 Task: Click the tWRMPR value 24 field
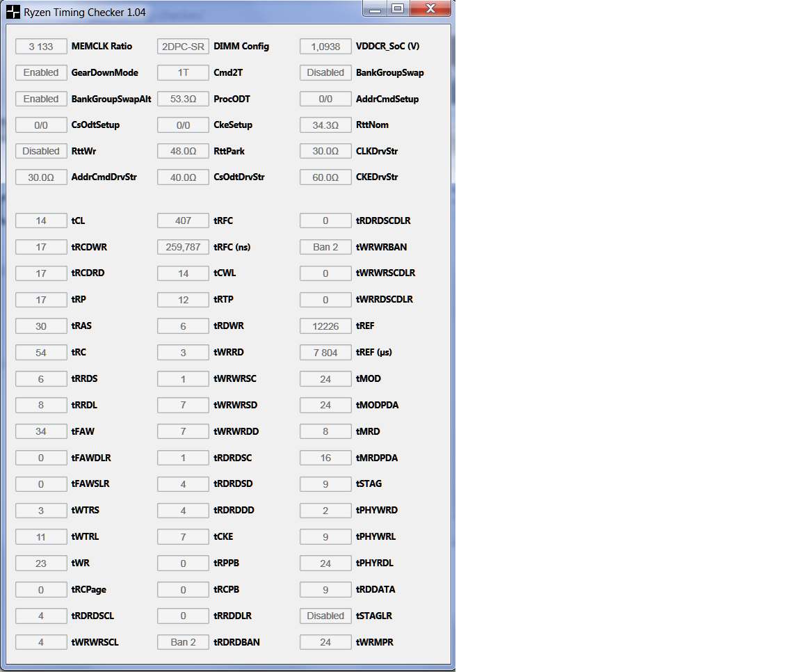325,642
